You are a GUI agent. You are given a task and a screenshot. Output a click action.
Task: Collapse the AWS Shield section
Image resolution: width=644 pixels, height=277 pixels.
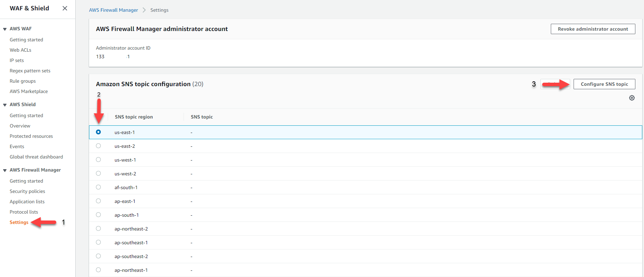tap(5, 105)
